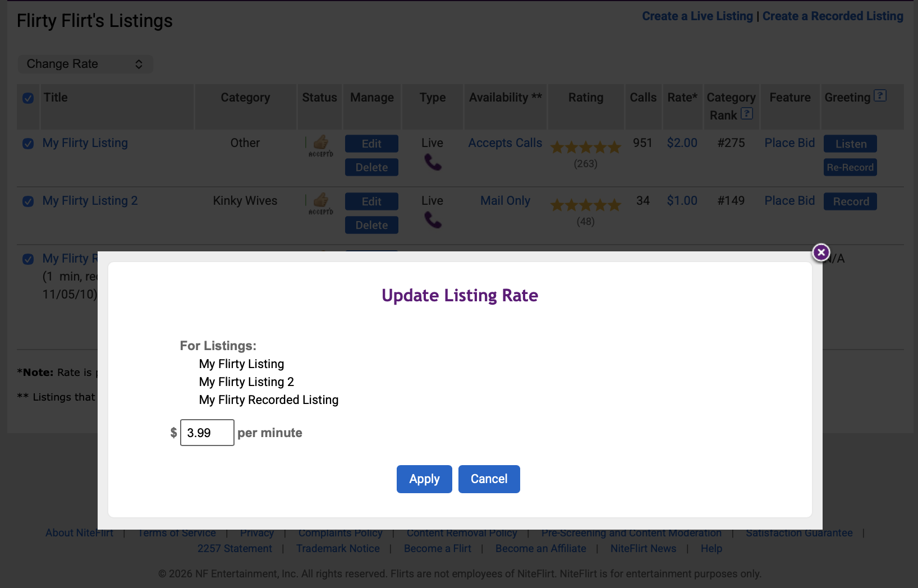Click the accepted status icon for My Flirty Listing

tap(320, 146)
